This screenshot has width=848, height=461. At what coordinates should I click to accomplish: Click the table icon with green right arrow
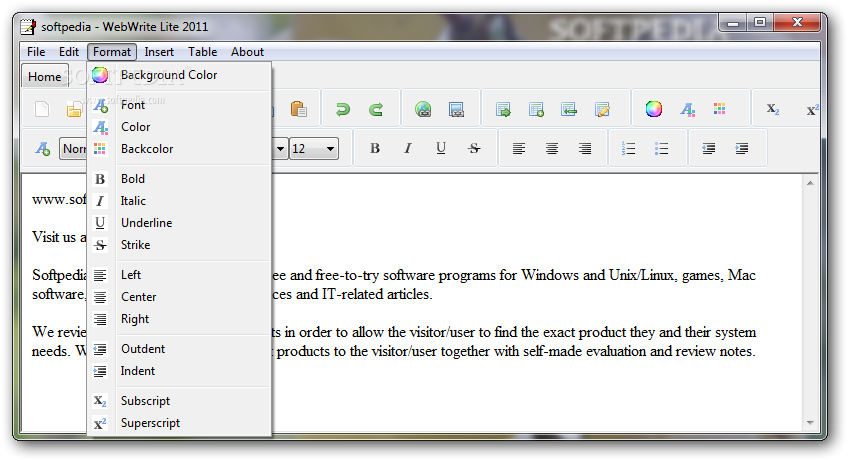[504, 109]
